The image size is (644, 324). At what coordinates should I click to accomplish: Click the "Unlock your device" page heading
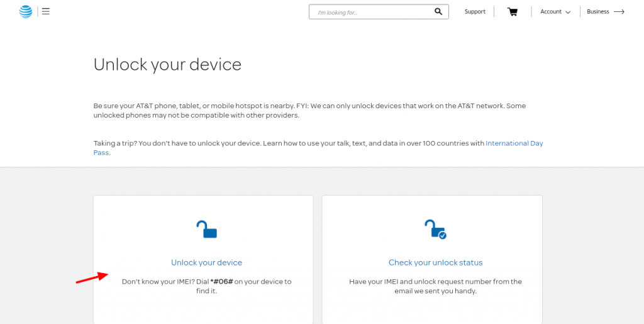[x=167, y=65]
